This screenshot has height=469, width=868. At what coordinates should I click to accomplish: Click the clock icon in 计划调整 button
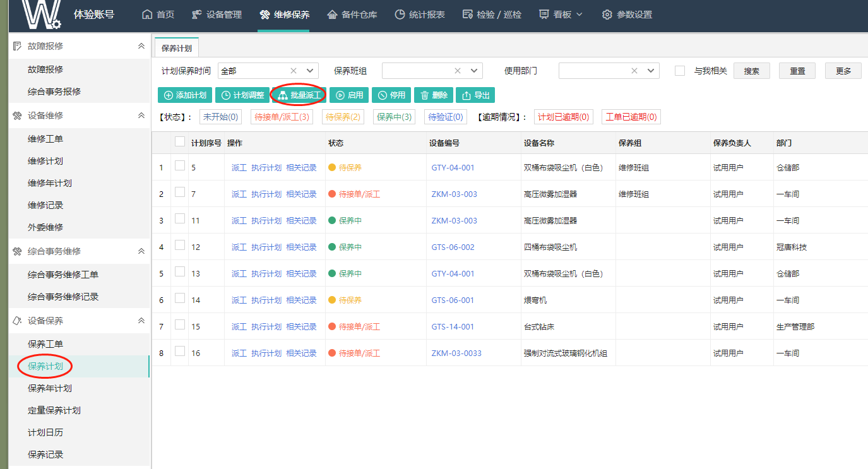click(225, 95)
